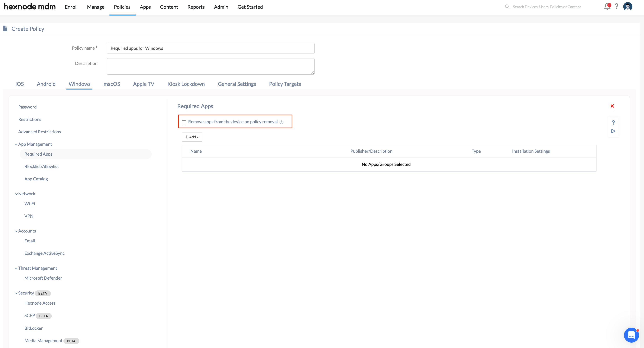Click the Type column header
The image size is (644, 348).
(476, 151)
